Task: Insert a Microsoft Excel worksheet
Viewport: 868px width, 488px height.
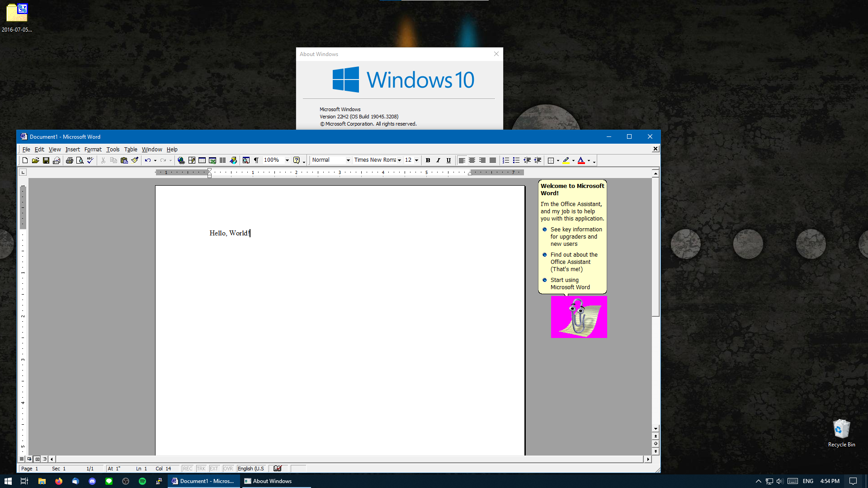Action: pyautogui.click(x=212, y=160)
